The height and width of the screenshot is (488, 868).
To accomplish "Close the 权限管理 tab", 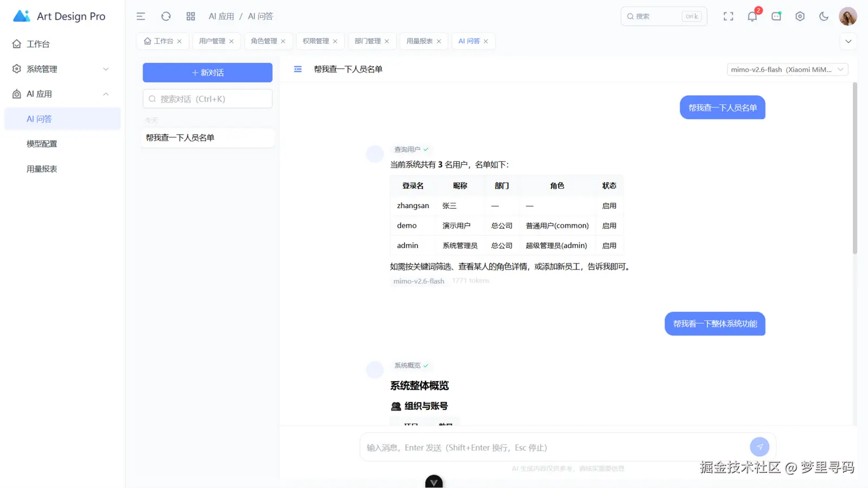I will 335,41.
